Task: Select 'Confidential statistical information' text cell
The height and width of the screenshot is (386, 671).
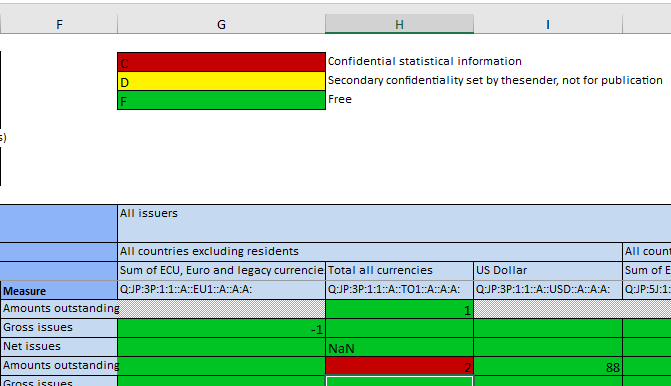Action: pos(425,61)
